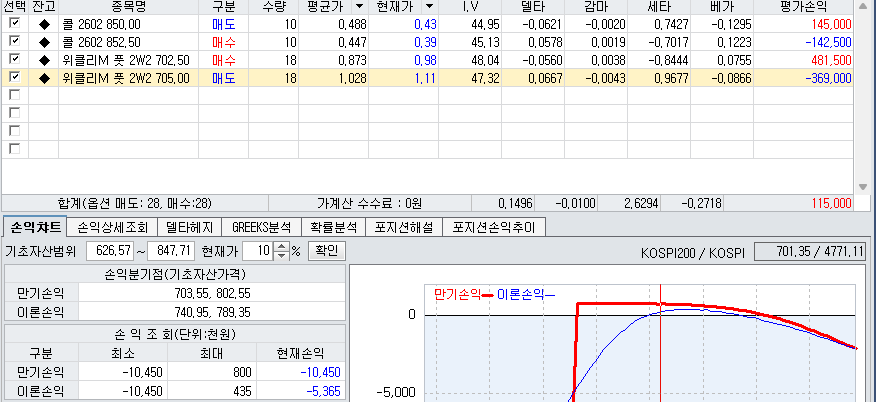Click the 종목명 column header
The width and height of the screenshot is (876, 402).
(x=128, y=6)
